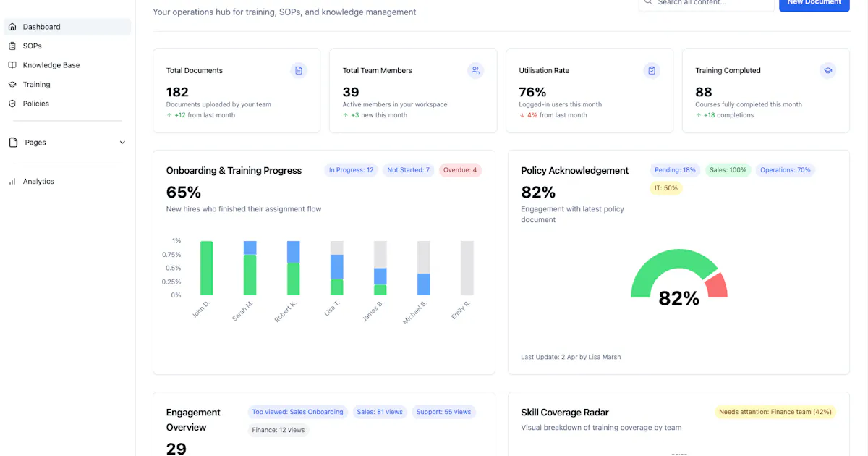Viewport: 868px width, 456px height.
Task: Click the Utilisation Rate clipboard-check icon
Action: coord(652,70)
